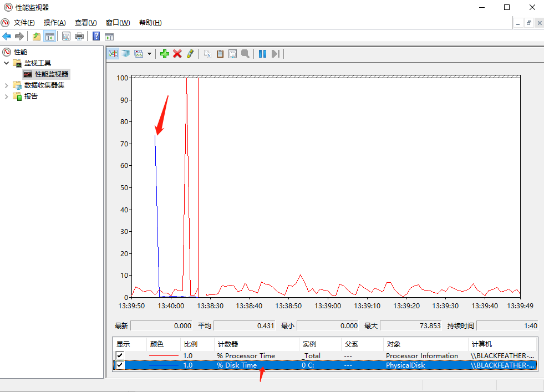The height and width of the screenshot is (392, 544).
Task: Click the view current activity graph icon
Action: coord(113,54)
